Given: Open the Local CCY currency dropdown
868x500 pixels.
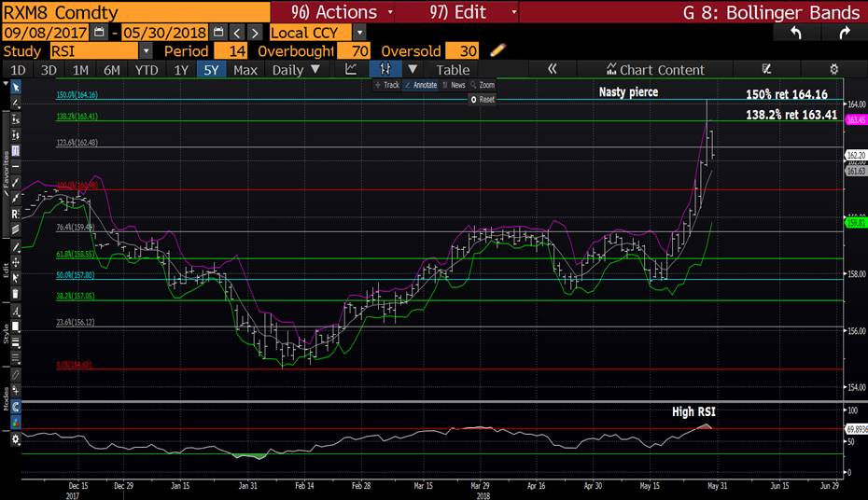Looking at the screenshot, I should (x=359, y=33).
